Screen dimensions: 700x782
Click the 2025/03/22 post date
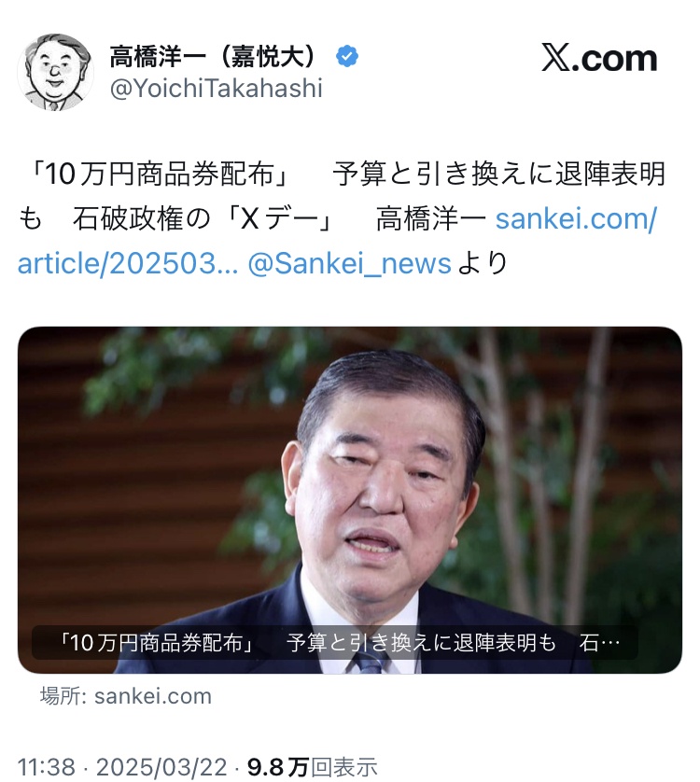(161, 766)
